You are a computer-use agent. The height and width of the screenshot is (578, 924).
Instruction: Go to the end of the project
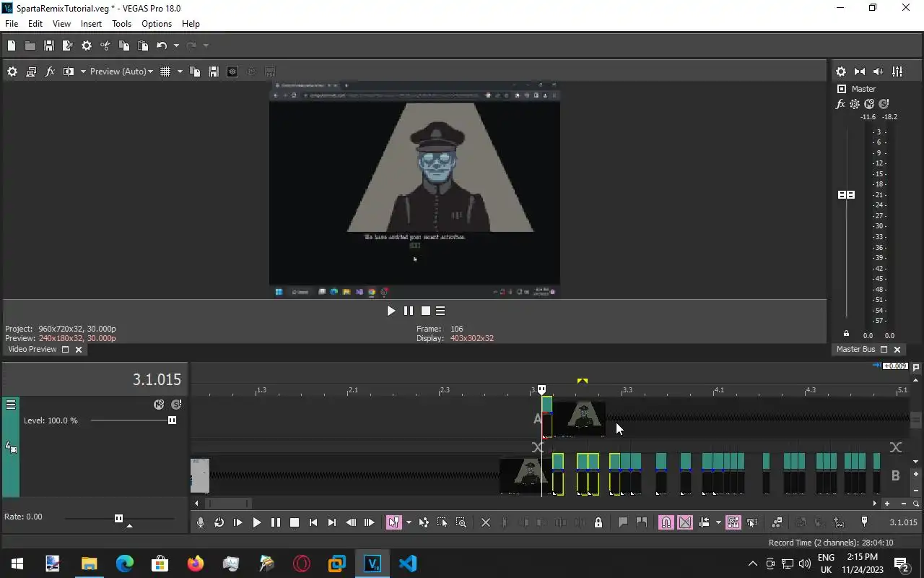point(332,522)
